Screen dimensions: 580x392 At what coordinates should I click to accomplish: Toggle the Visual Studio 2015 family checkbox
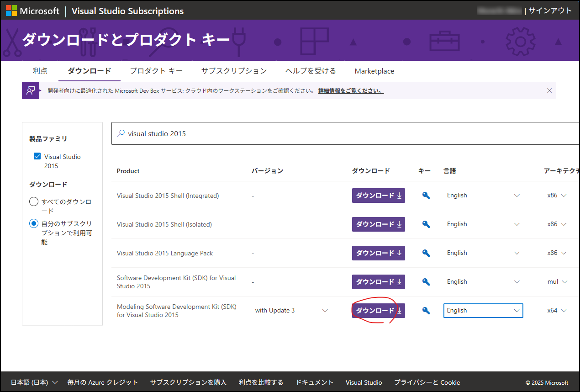37,156
